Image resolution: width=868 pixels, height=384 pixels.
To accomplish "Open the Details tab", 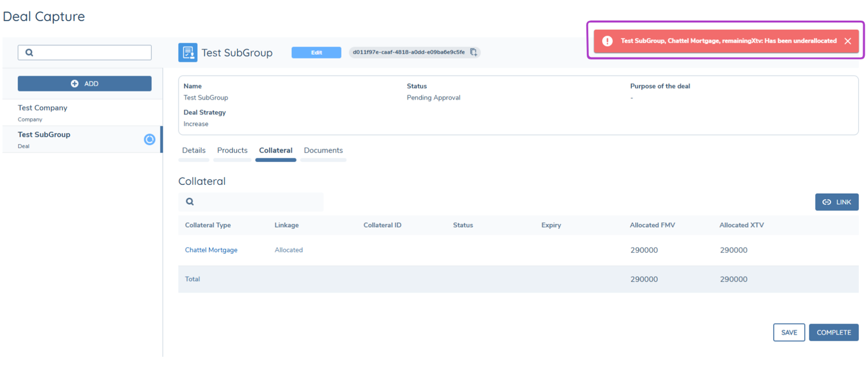I will pyautogui.click(x=194, y=151).
